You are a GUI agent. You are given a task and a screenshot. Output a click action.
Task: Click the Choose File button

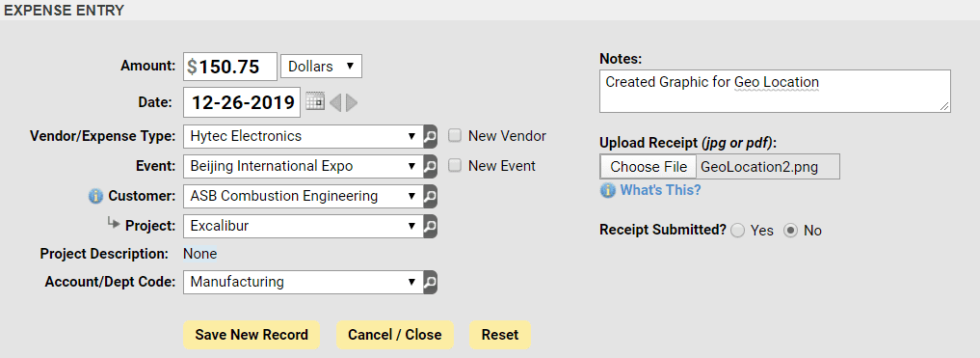[x=649, y=167]
